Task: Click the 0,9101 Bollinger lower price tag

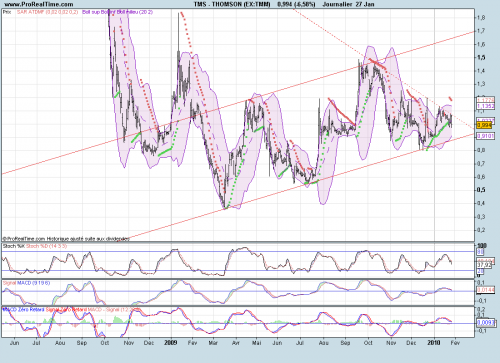Action: point(486,136)
